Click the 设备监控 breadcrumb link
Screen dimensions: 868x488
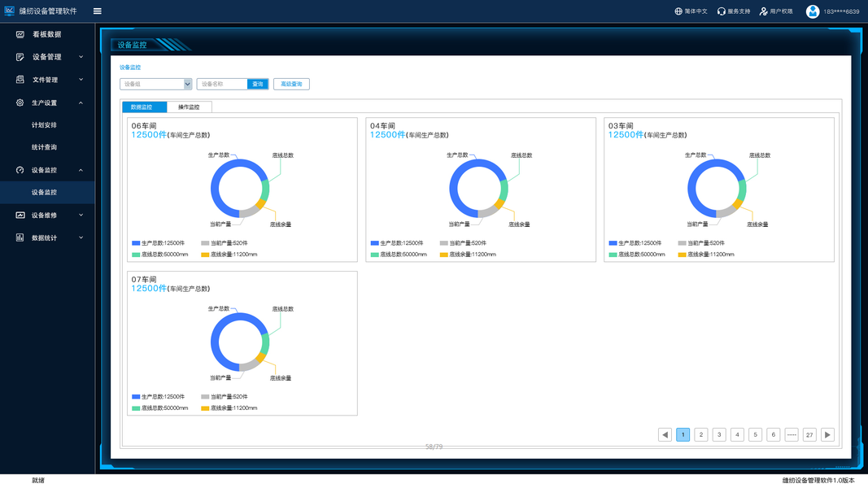coord(130,68)
